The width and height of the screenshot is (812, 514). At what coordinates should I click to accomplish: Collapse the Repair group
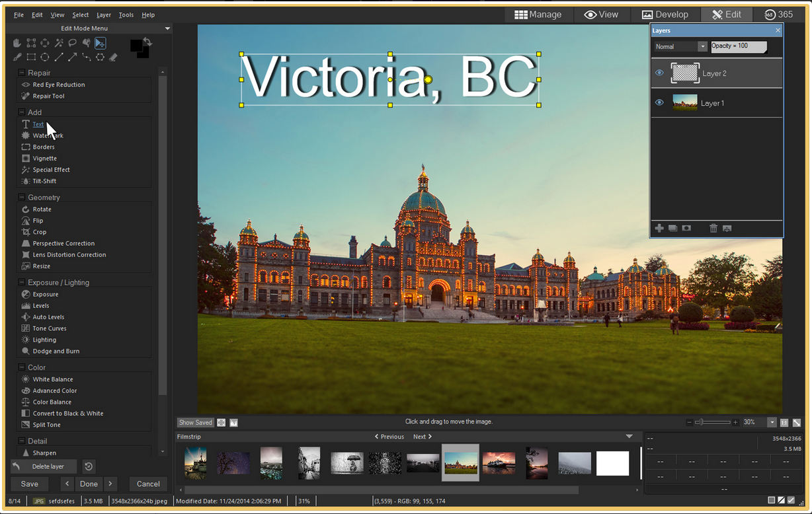(22, 73)
